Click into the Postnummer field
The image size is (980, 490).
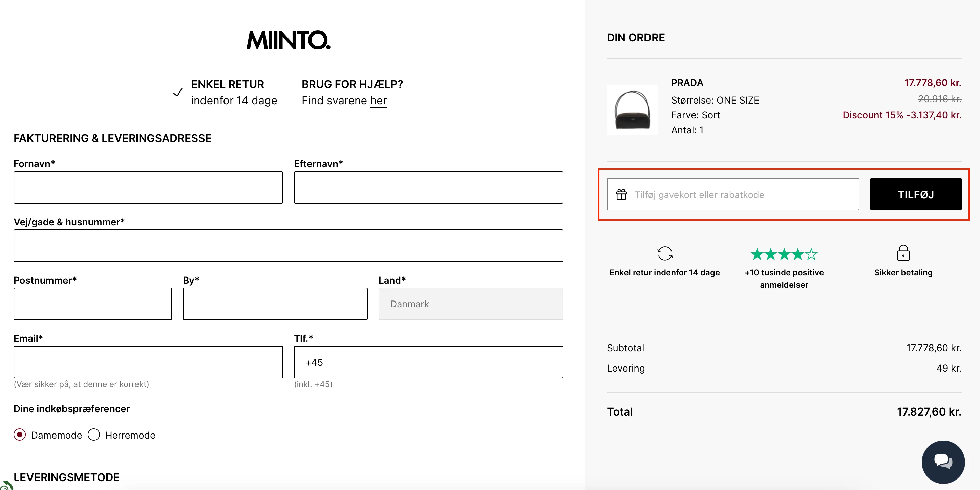(x=92, y=304)
